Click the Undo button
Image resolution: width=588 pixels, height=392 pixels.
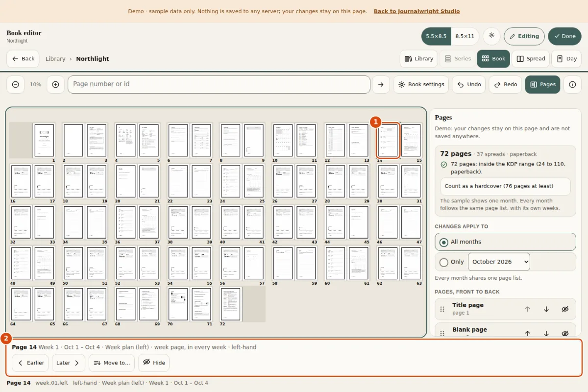coord(469,84)
